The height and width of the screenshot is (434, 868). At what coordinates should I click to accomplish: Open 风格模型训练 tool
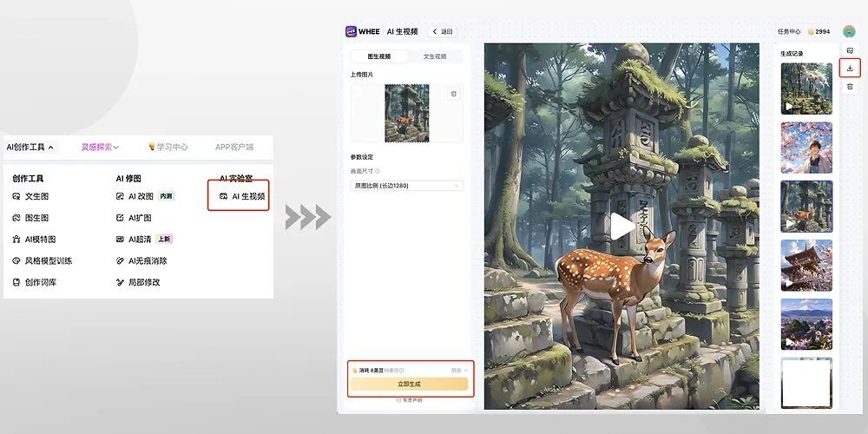(x=48, y=260)
